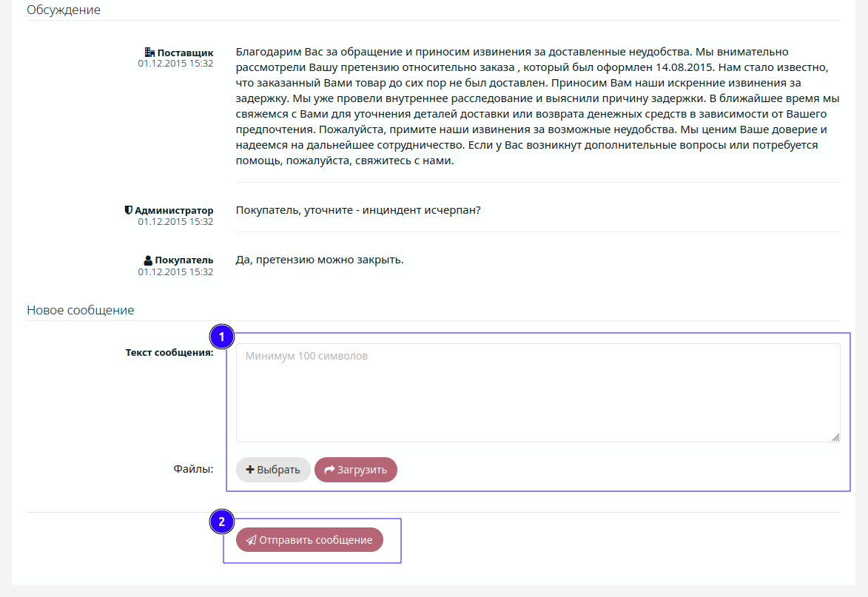Click the plus icon on Выбрать

point(249,470)
